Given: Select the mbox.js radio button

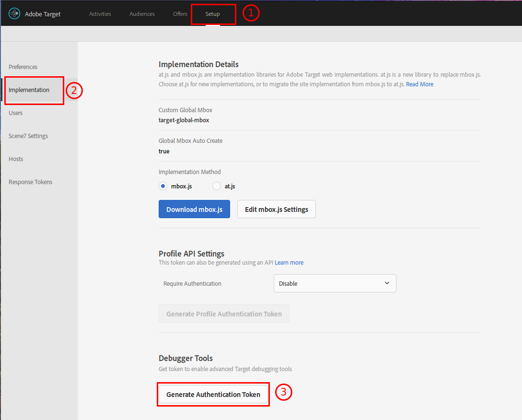Looking at the screenshot, I should click(x=163, y=186).
